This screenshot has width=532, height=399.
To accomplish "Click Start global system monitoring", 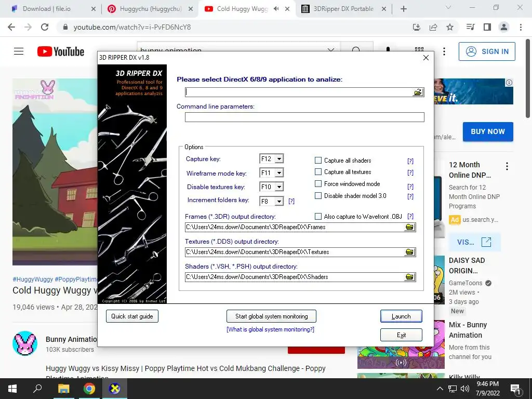I will click(x=271, y=316).
